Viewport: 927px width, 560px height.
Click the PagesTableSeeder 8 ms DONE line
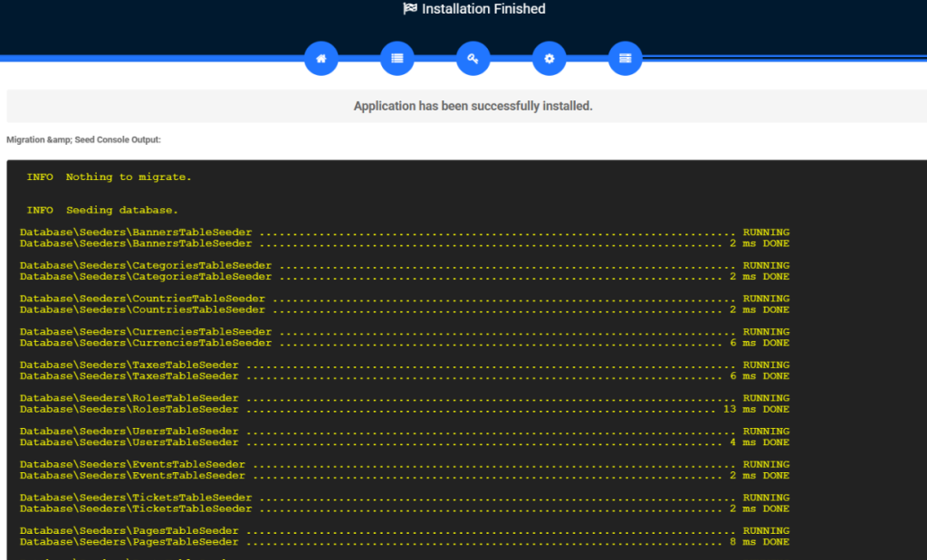[x=404, y=542]
